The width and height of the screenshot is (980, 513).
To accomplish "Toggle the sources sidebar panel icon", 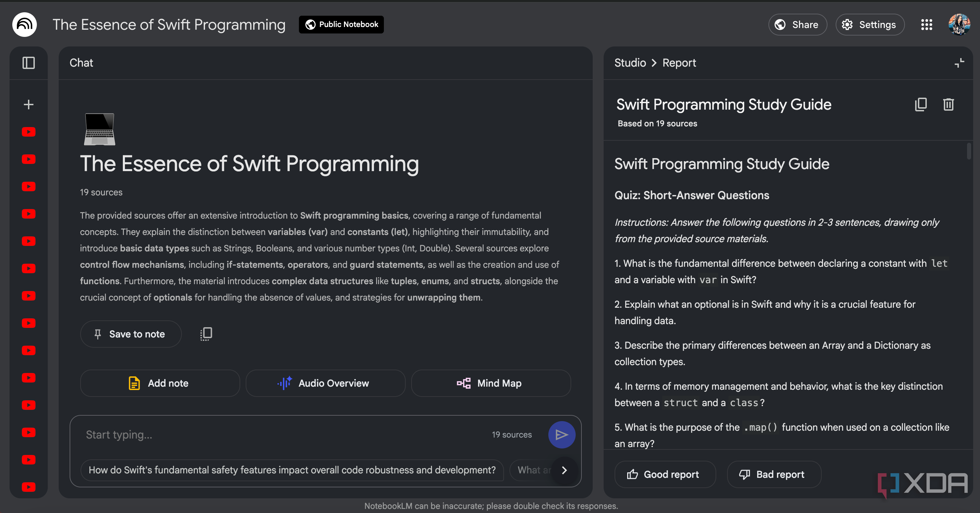I will point(29,63).
